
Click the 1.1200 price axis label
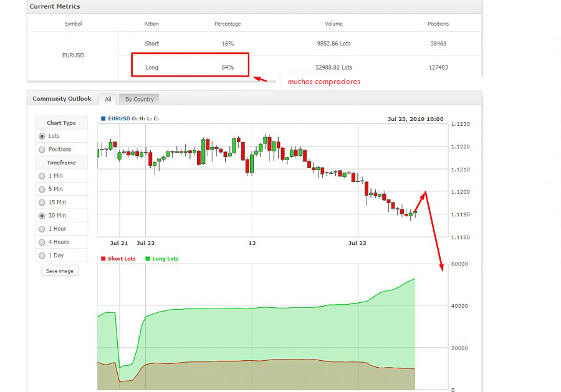coord(461,192)
